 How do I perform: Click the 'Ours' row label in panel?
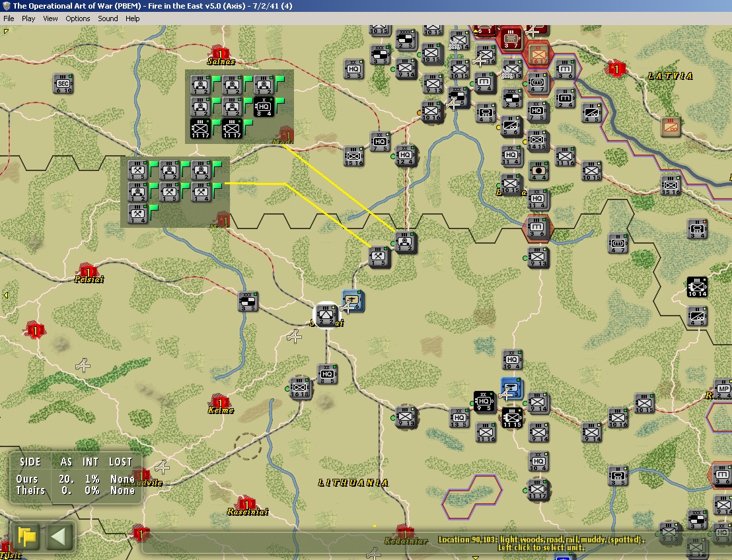pos(27,479)
